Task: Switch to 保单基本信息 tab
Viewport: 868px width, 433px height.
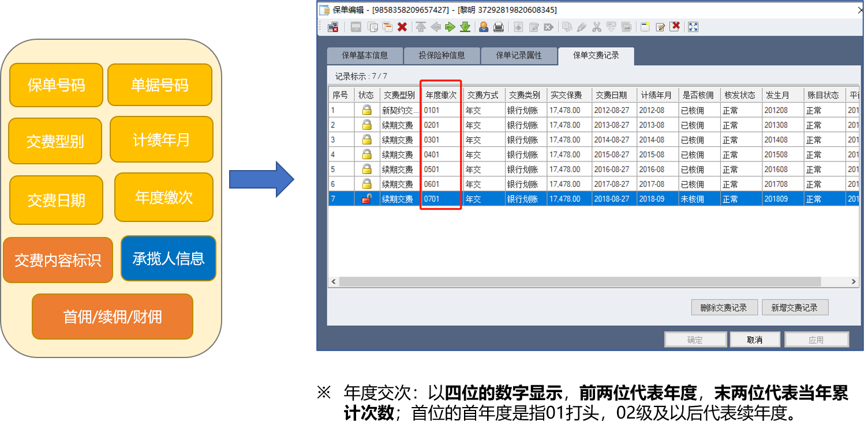Action: [x=365, y=56]
